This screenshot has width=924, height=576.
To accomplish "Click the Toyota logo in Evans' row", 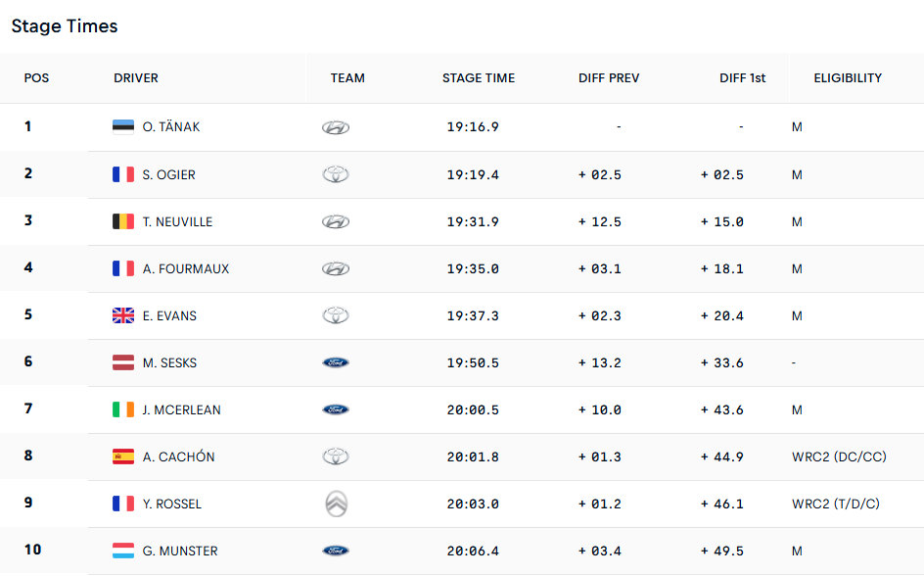I will pyautogui.click(x=336, y=315).
